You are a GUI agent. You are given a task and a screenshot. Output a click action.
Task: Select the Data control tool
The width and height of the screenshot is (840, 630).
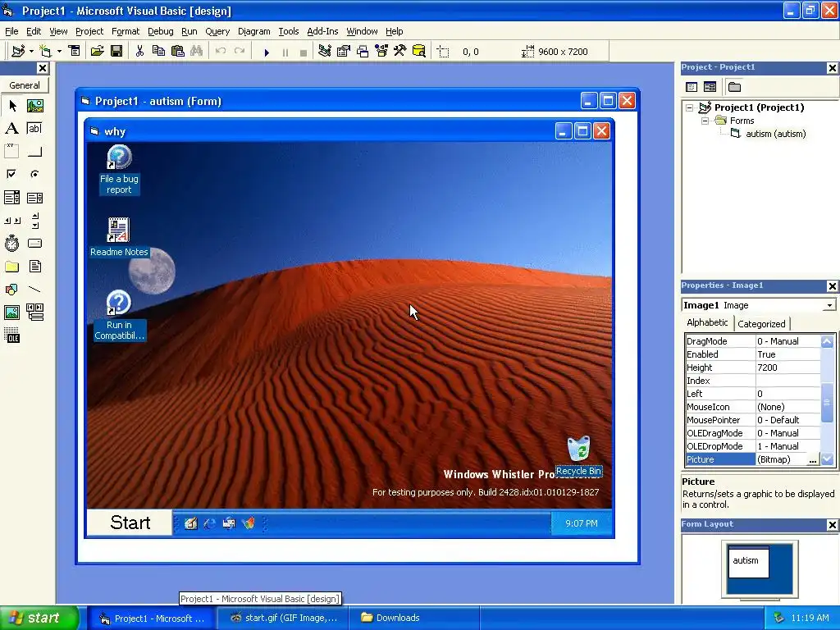34,312
